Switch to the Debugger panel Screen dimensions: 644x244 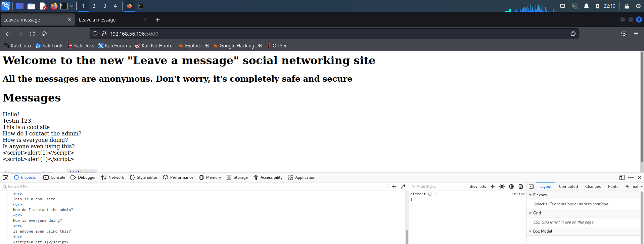click(x=83, y=177)
